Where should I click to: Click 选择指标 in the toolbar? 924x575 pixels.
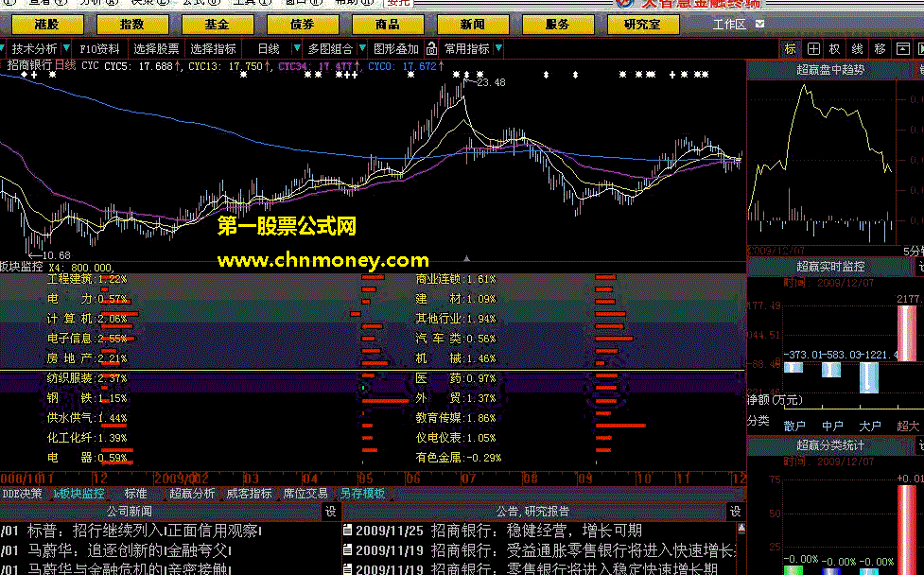tap(214, 49)
